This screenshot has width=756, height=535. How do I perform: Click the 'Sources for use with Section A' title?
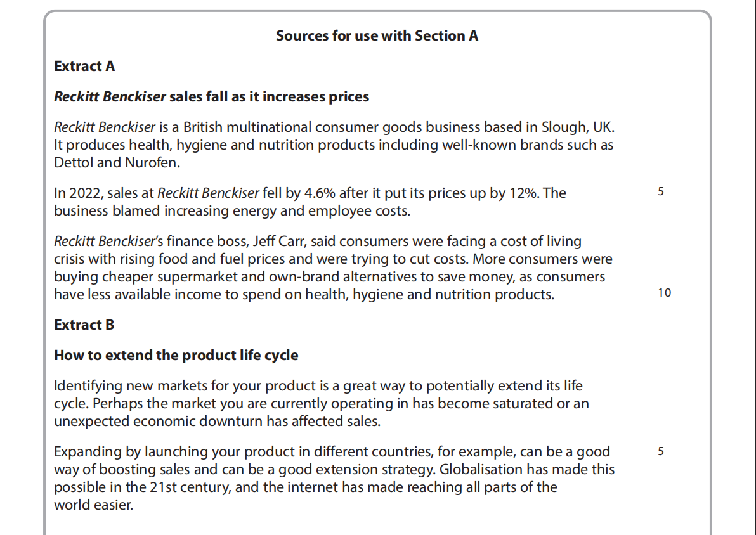[377, 36]
